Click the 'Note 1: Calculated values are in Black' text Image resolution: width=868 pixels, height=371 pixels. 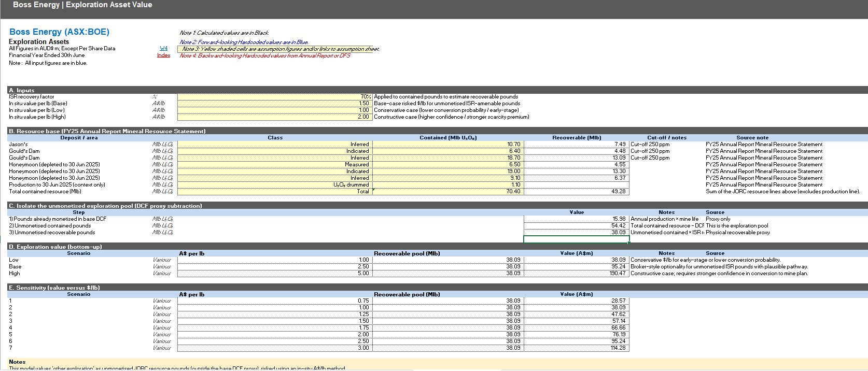(224, 33)
